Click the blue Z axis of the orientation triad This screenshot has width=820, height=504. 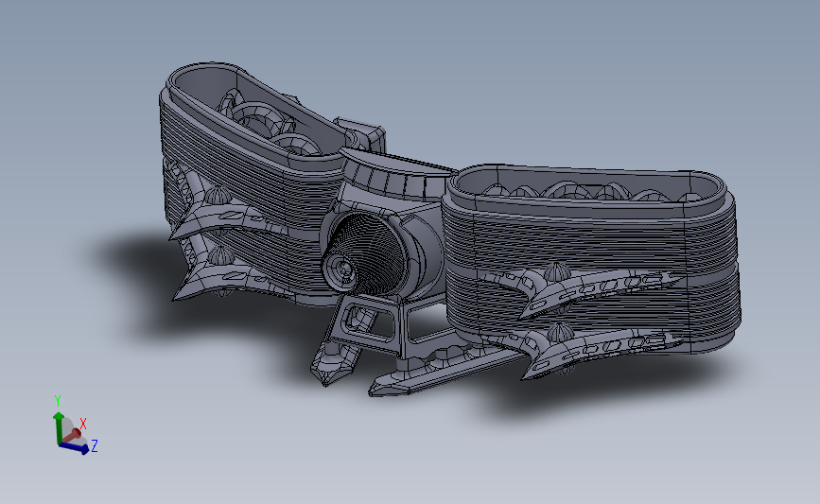coord(74,448)
